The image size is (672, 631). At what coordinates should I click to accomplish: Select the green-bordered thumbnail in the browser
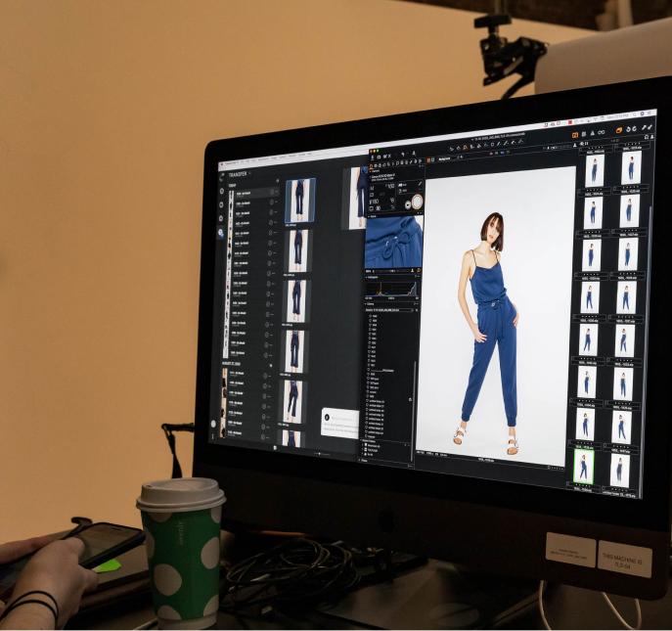point(585,466)
